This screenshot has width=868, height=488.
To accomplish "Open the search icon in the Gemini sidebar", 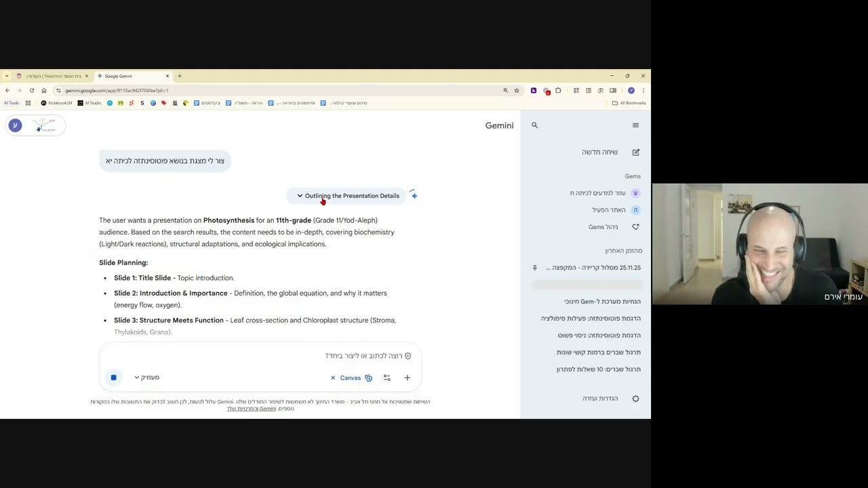I will 534,125.
